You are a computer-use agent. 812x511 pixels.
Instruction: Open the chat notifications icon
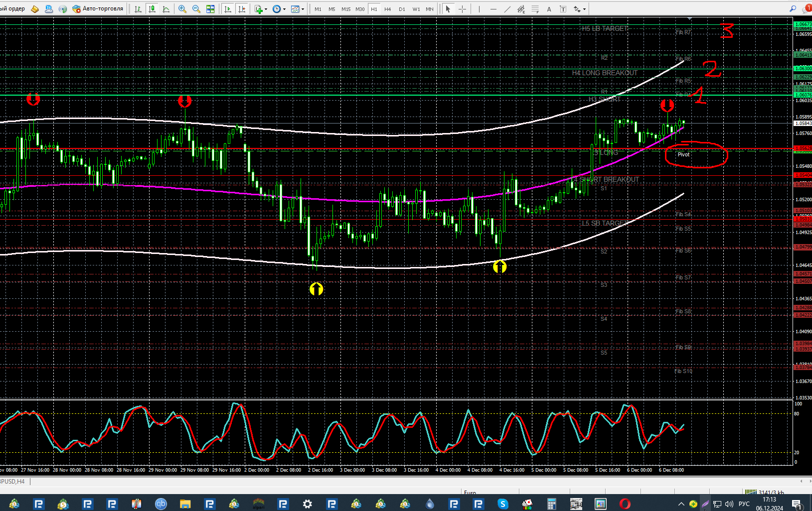(808, 8)
